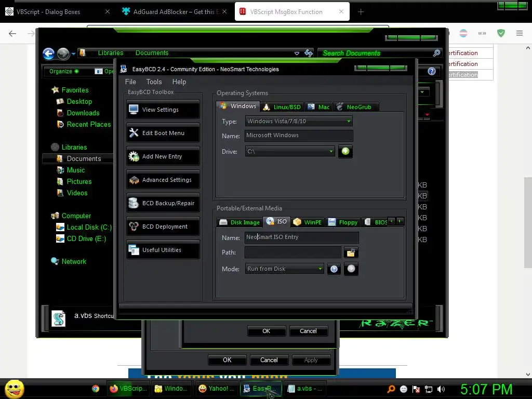532x399 pixels.
Task: Click the back arrow in Explorer window
Action: (x=48, y=54)
